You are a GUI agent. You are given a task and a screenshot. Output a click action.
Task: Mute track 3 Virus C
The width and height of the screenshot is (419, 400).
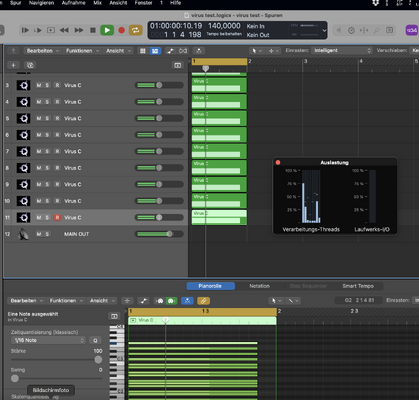(39, 85)
